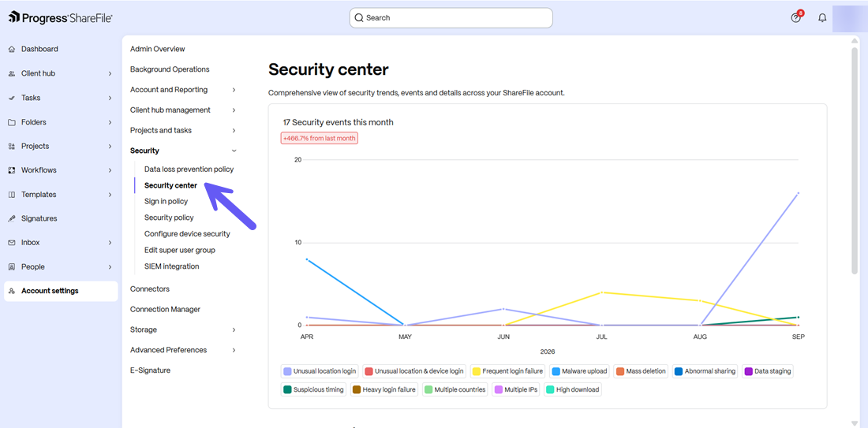Screen dimensions: 868x428
Task: Expand Advanced Preferences chevron
Action: coord(234,350)
